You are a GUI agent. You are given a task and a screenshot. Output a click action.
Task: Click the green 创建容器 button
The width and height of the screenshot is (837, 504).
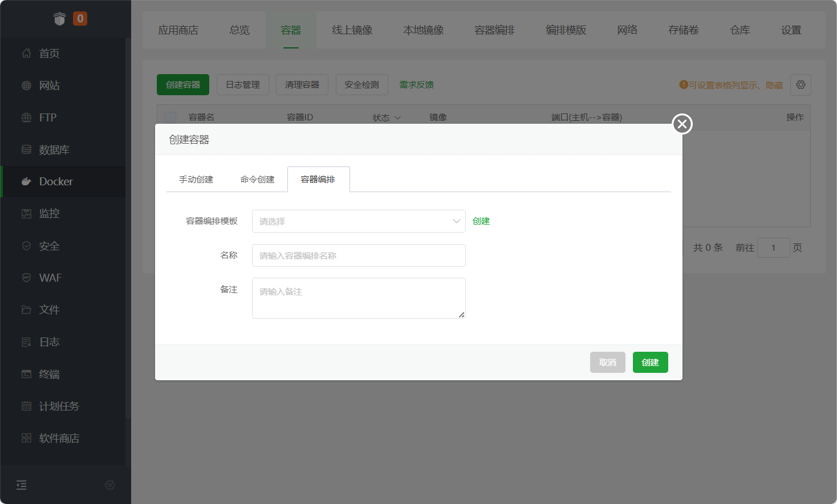(183, 84)
